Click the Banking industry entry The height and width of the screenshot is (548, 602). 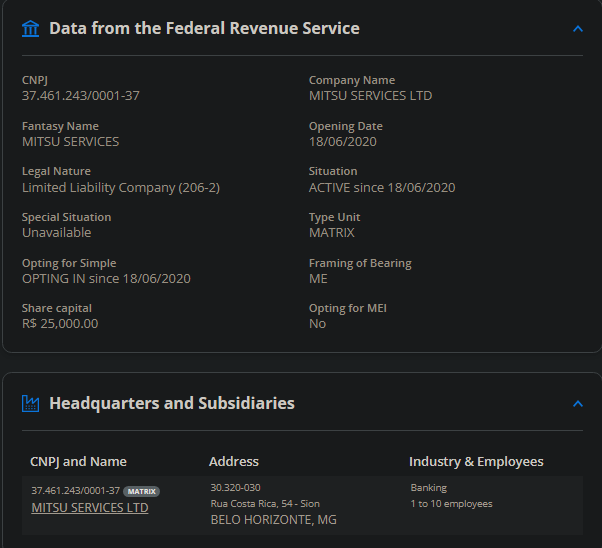tap(429, 488)
